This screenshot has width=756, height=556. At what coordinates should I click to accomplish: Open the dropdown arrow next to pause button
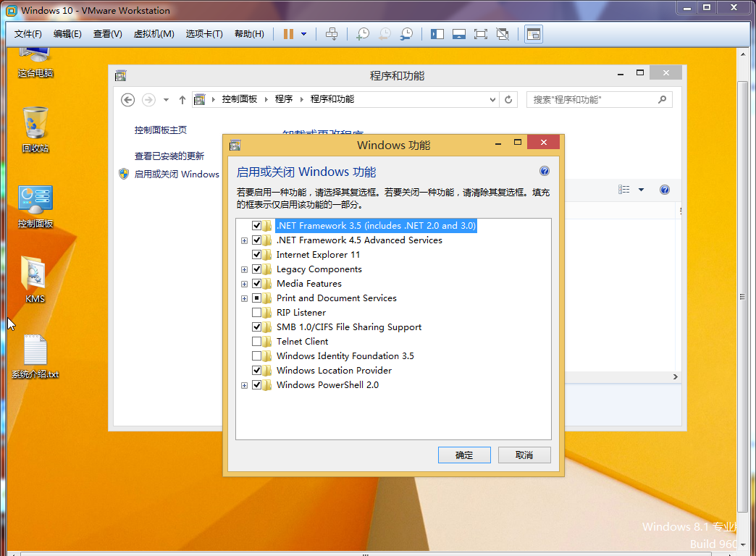point(303,34)
